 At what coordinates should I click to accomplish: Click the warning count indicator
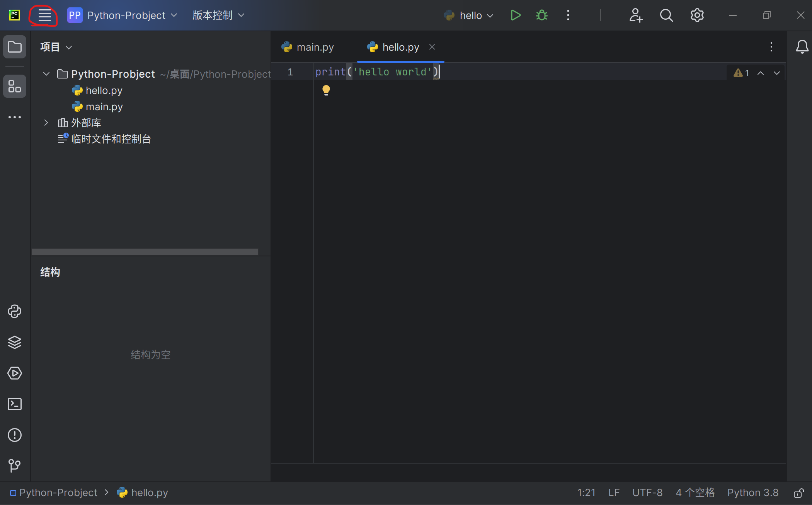coord(741,73)
